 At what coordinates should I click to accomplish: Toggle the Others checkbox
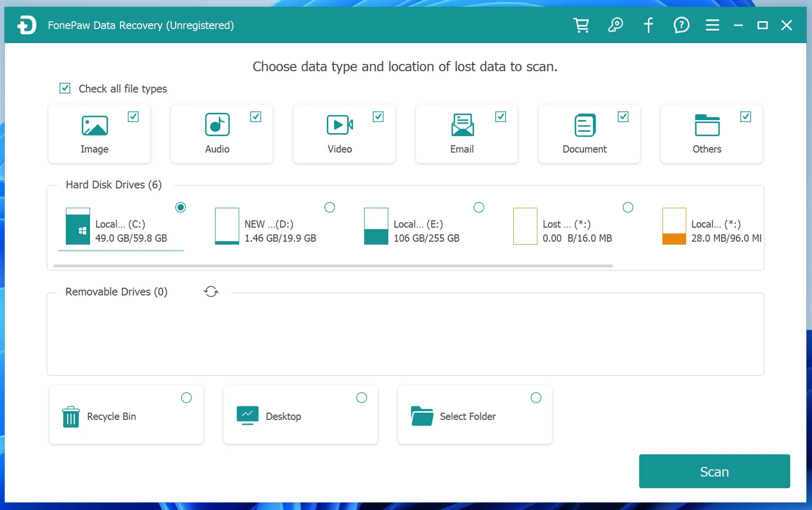coord(746,117)
